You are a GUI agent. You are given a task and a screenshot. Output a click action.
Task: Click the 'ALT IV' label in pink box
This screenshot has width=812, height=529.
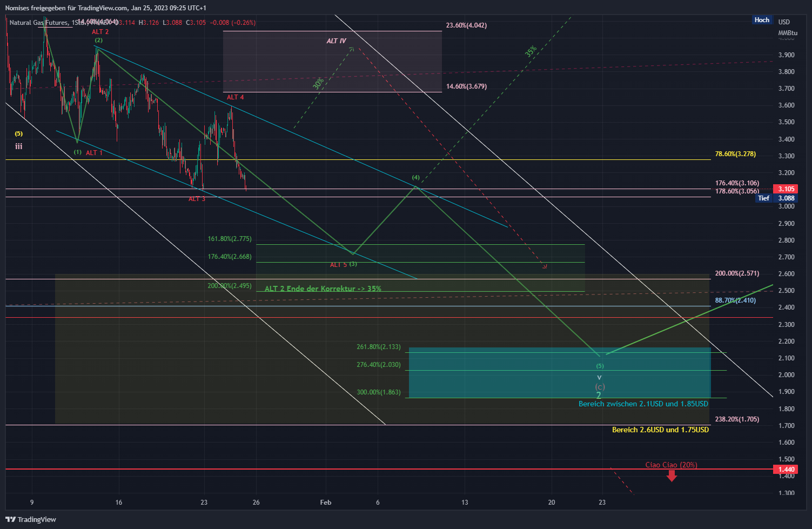tap(336, 41)
